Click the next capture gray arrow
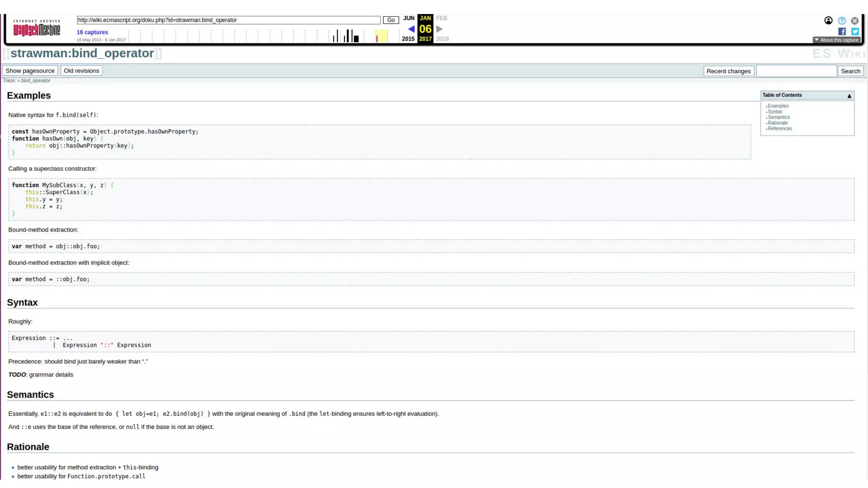This screenshot has width=868, height=488. coord(440,29)
